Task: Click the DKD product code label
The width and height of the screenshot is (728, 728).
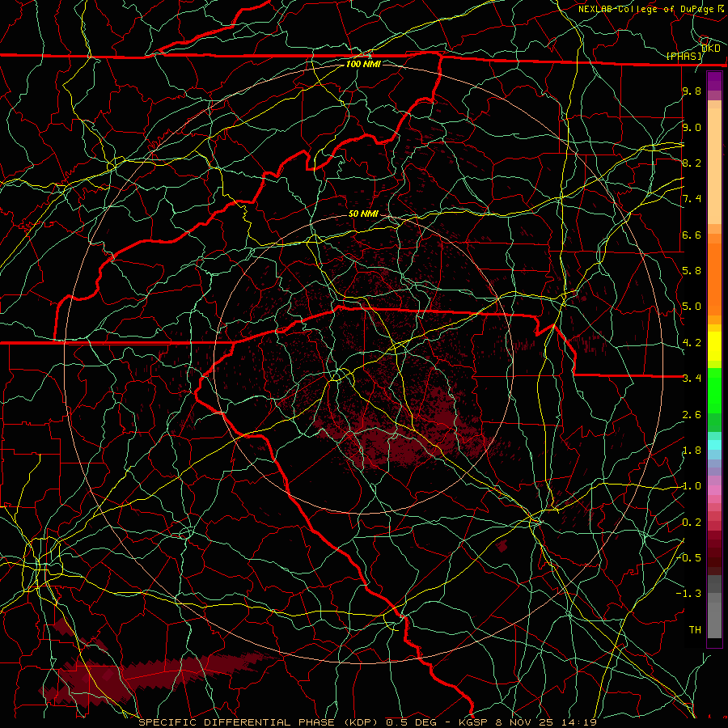Action: pos(711,49)
